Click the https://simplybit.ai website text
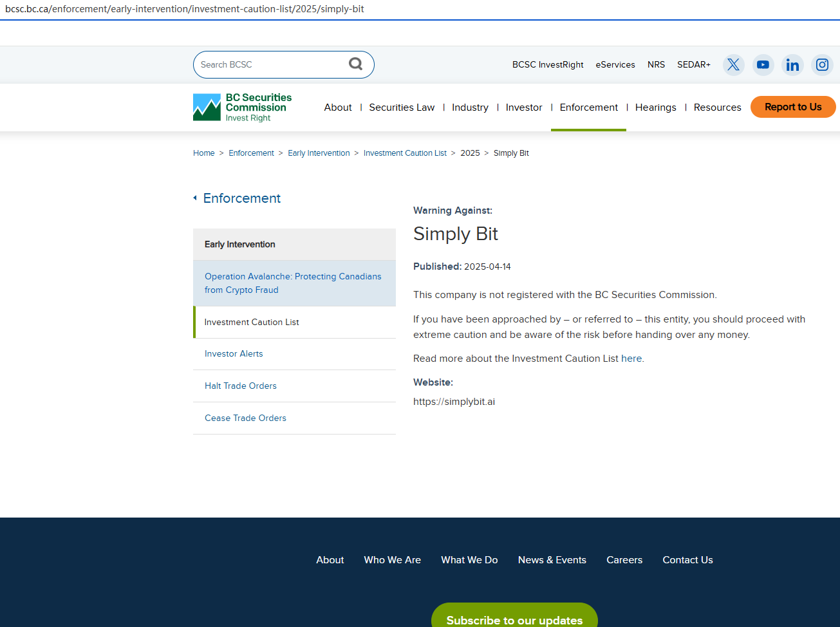The image size is (840, 627). pos(454,402)
